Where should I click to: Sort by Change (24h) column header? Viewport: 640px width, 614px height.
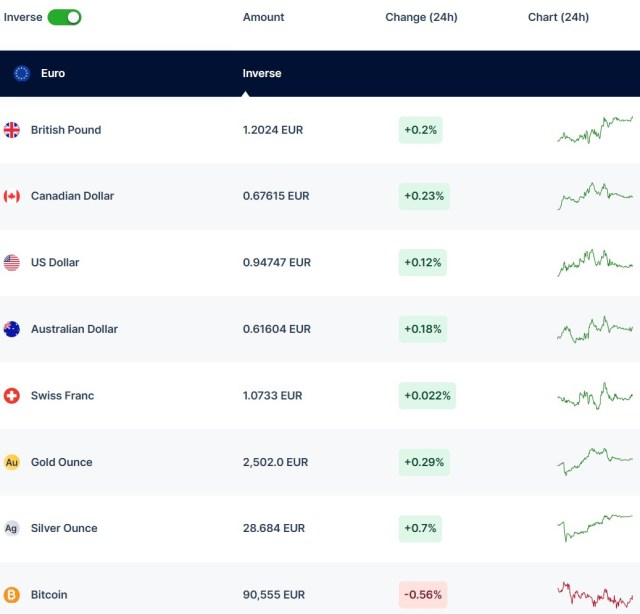pos(421,17)
